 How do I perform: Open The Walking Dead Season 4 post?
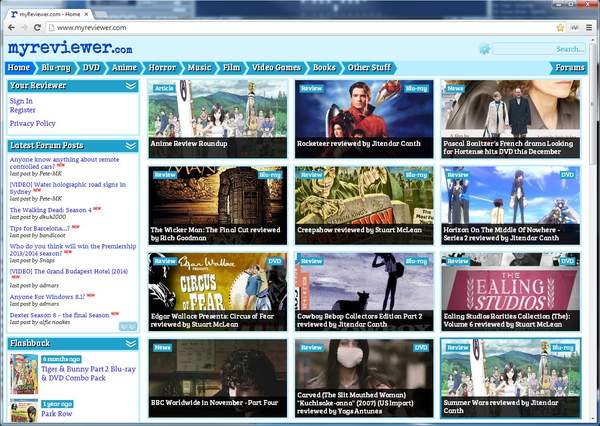51,210
